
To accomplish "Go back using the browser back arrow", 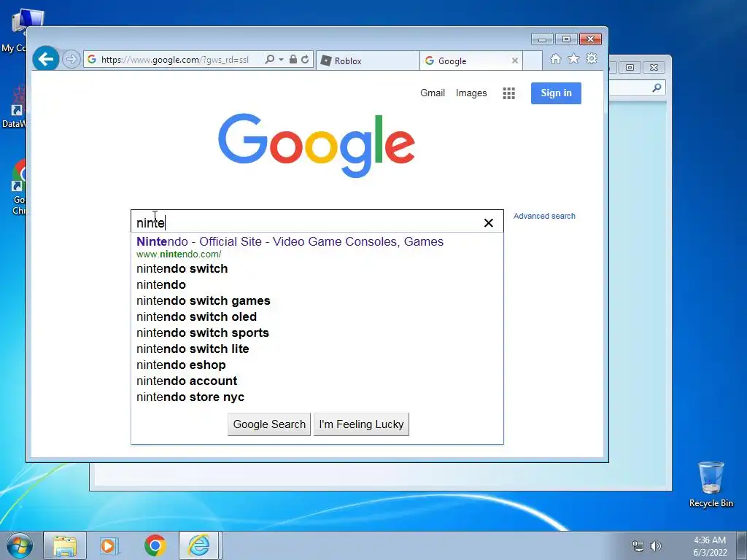I will pos(46,60).
